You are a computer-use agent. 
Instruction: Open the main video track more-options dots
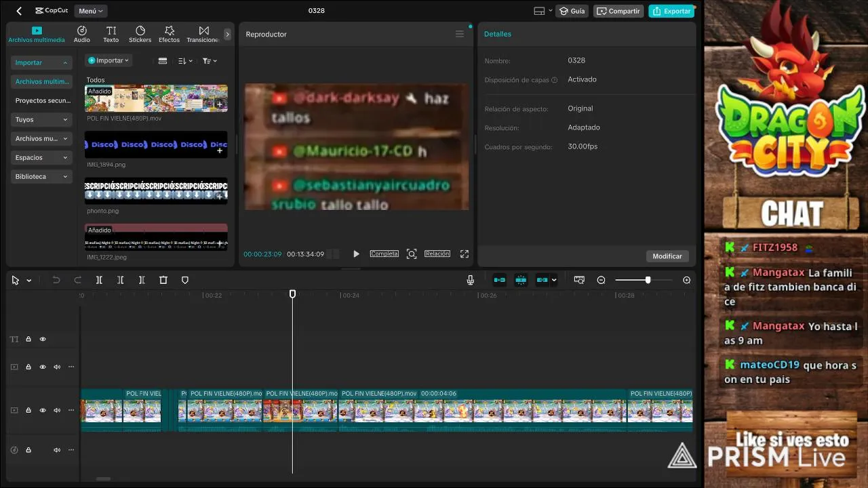tap(71, 410)
